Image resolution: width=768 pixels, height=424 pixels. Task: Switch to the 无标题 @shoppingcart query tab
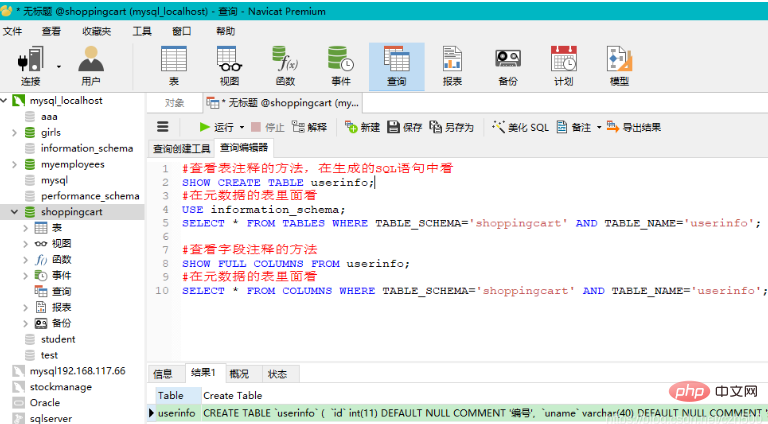coord(283,103)
